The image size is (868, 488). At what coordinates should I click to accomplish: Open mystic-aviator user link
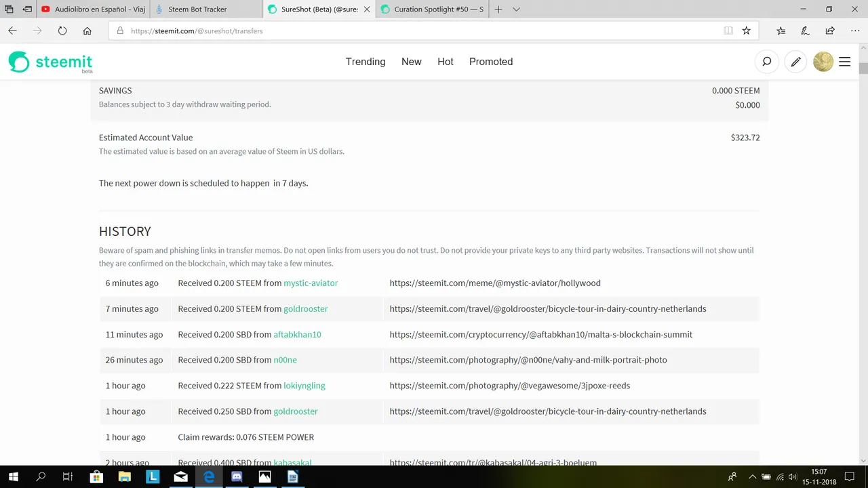point(311,283)
